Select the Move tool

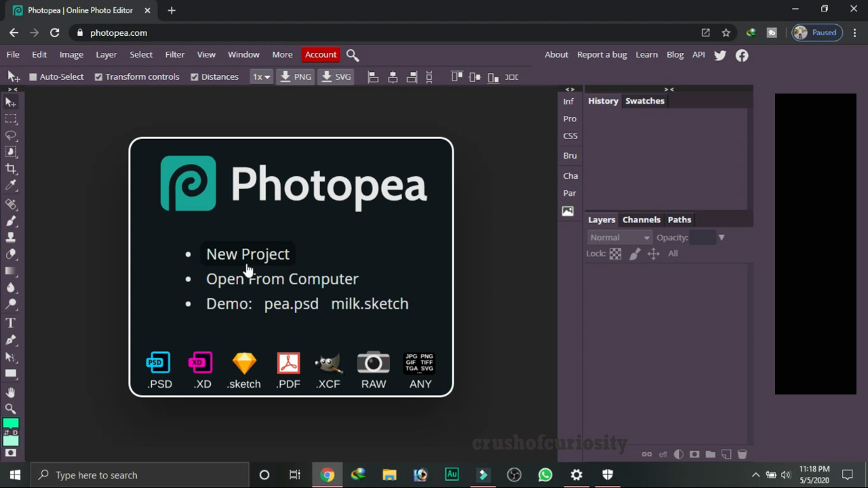pos(11,102)
